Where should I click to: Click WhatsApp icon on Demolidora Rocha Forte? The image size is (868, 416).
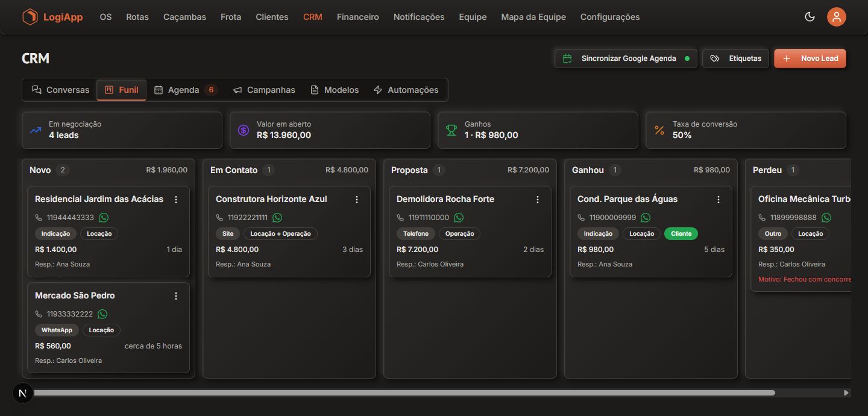click(x=459, y=218)
